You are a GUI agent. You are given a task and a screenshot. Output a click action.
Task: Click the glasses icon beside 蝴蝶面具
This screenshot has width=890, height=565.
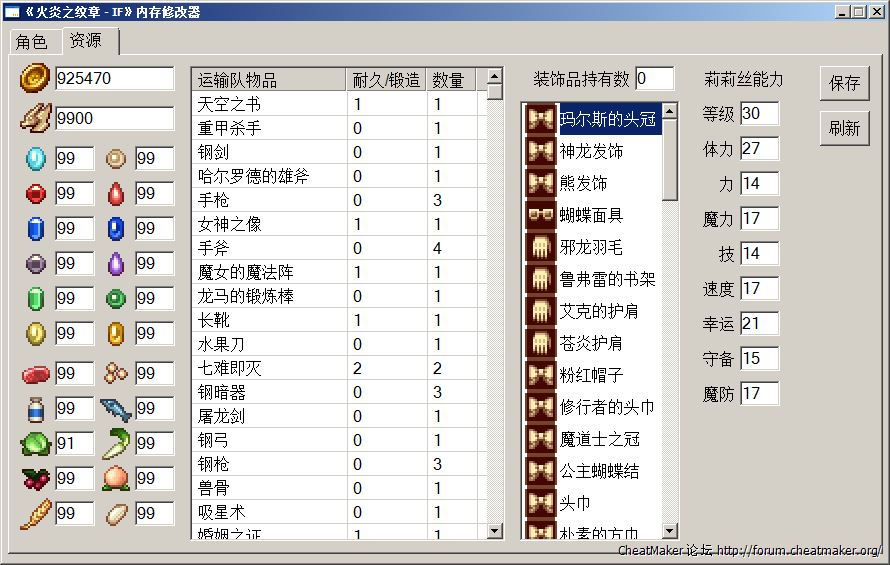point(541,215)
